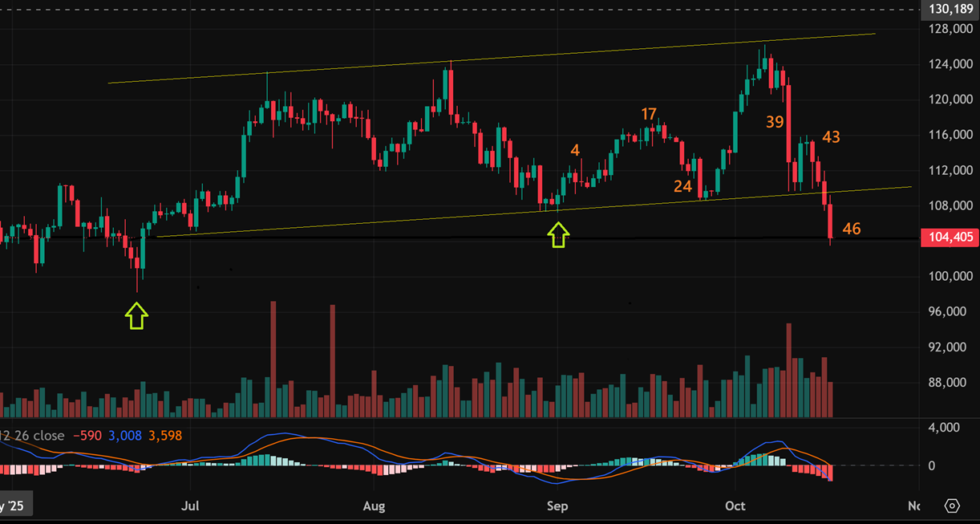The width and height of the screenshot is (980, 524).
Task: Click the 116,000 price scale label
Action: (950, 135)
